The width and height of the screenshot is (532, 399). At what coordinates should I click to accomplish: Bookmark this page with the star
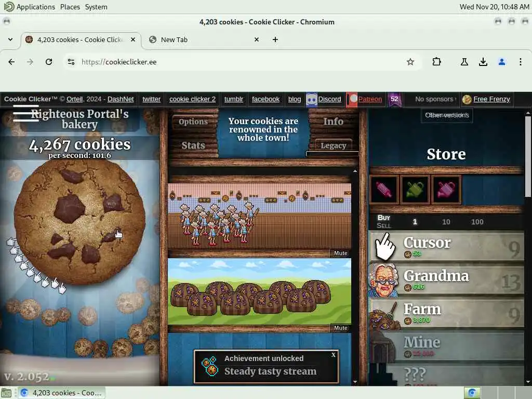(x=410, y=62)
